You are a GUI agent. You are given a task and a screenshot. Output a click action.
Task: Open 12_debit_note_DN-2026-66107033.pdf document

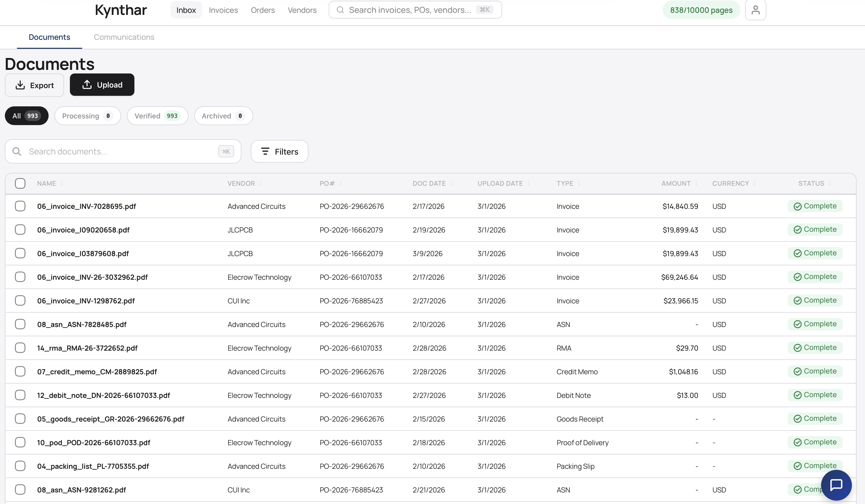point(103,395)
